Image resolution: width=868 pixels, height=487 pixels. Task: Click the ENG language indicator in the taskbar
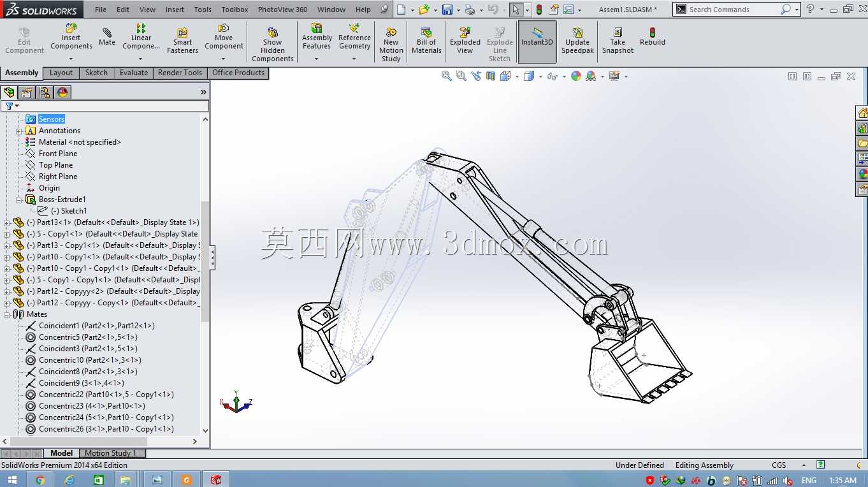809,480
